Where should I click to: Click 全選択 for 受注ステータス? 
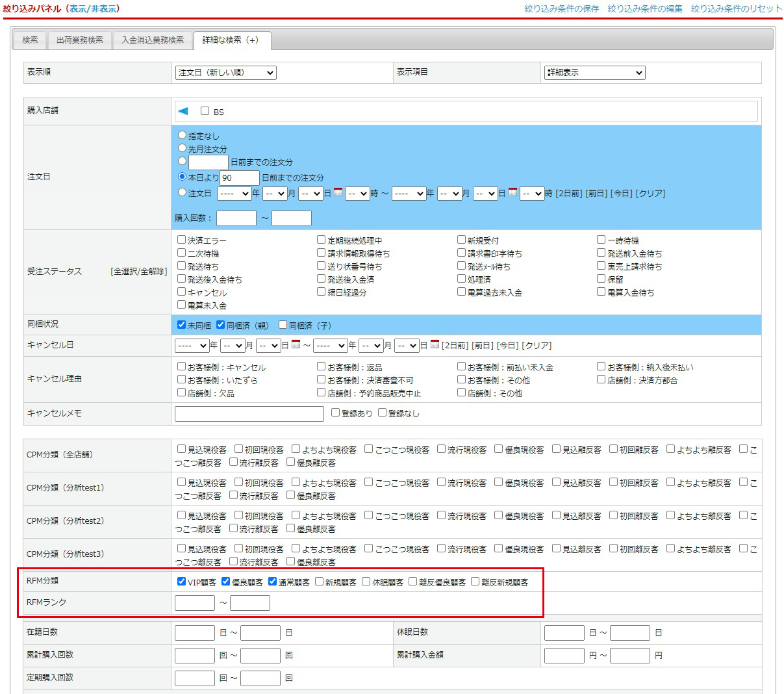tap(123, 272)
